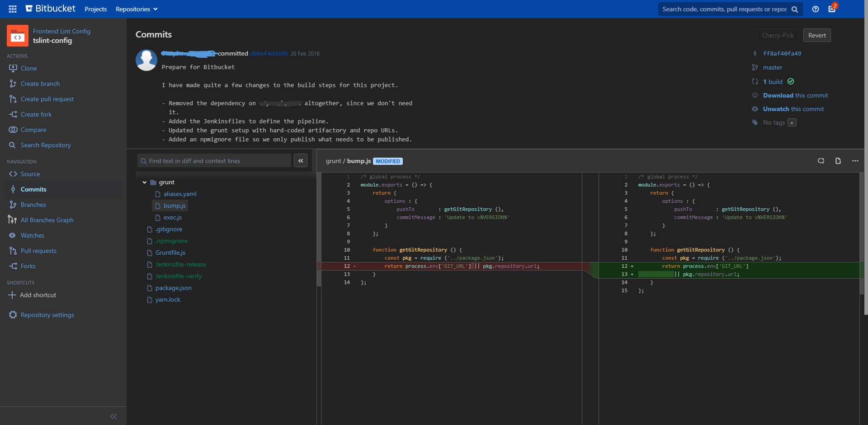Open file source view from the document icon
Image resolution: width=868 pixels, height=425 pixels.
click(838, 161)
